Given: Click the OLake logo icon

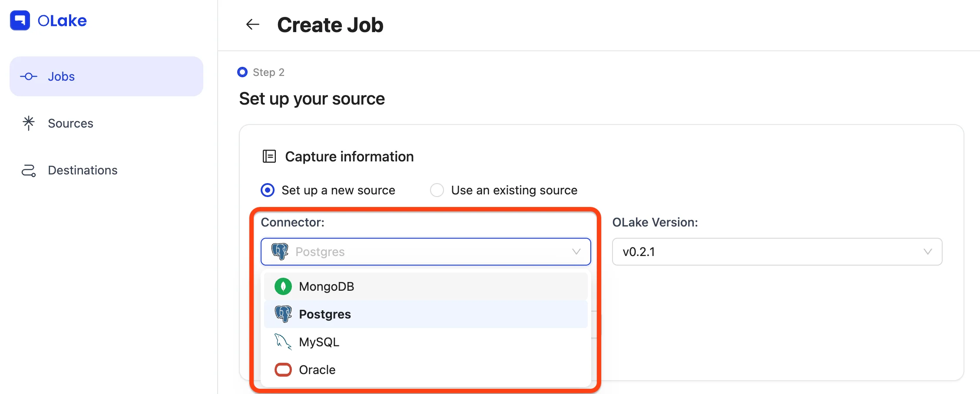Looking at the screenshot, I should (20, 20).
